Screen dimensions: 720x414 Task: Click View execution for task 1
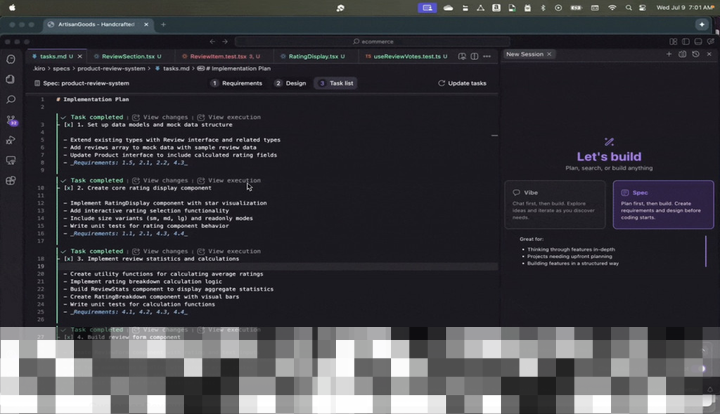click(229, 117)
